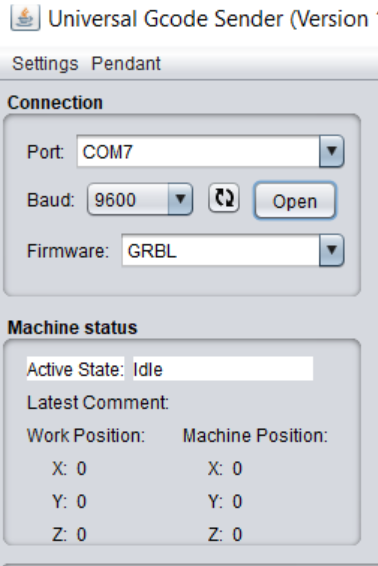Click the COM7 port text field

coord(198,151)
